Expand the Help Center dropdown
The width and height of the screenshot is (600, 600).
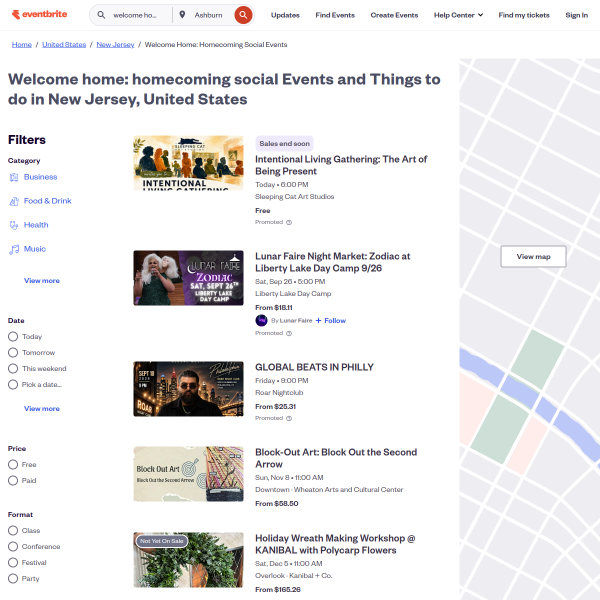pos(458,15)
